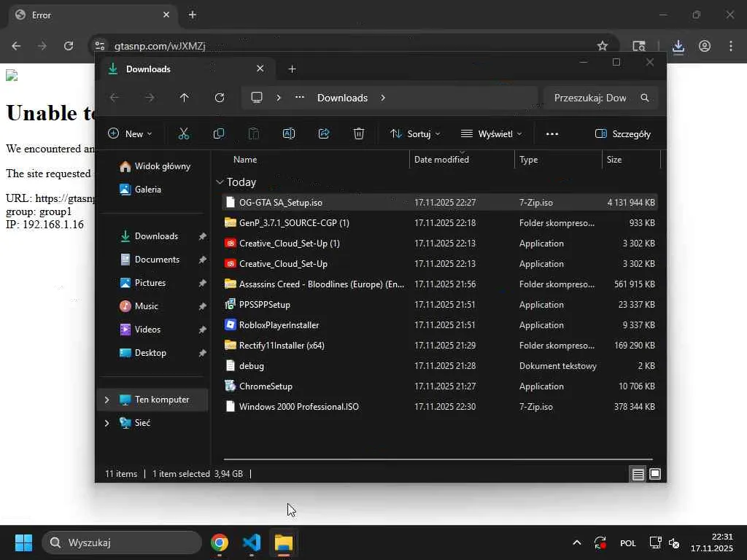Toggle the Szczegóły details pane
Image resolution: width=747 pixels, height=560 pixels.
coord(623,133)
